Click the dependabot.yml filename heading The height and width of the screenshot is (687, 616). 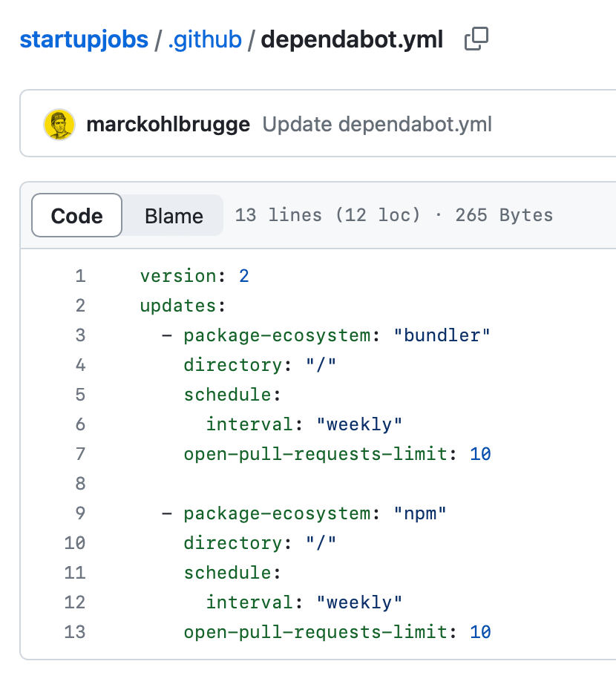pyautogui.click(x=352, y=39)
